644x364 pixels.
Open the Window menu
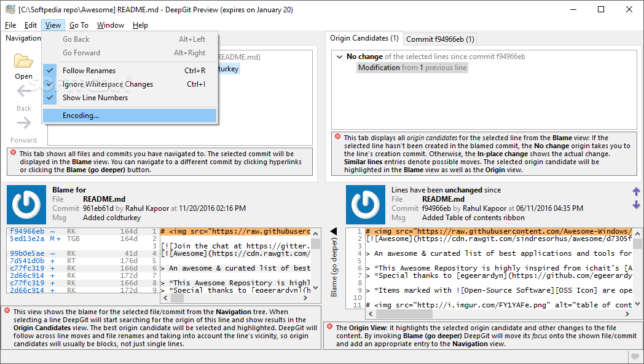pyautogui.click(x=111, y=25)
